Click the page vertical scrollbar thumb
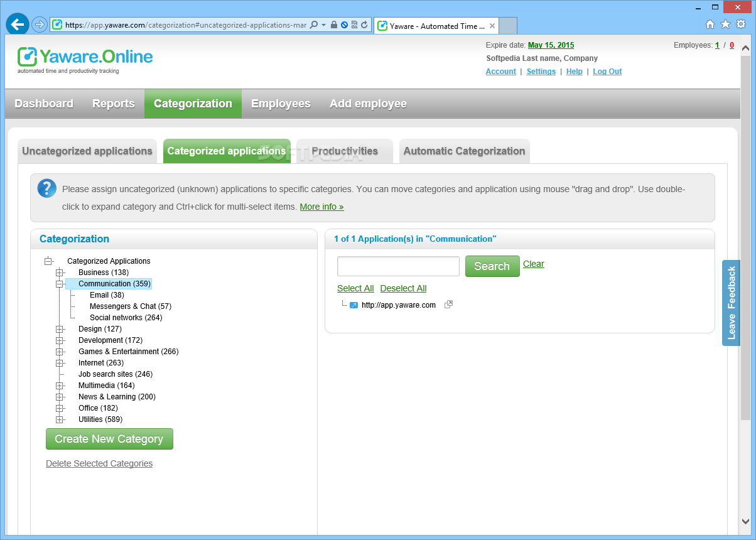 (x=745, y=239)
